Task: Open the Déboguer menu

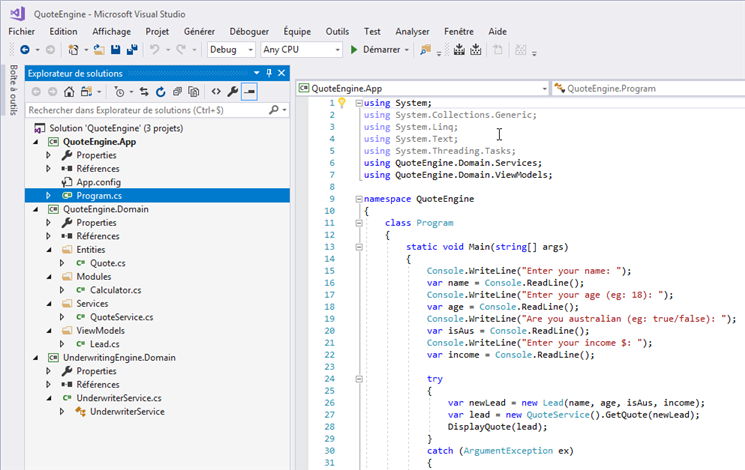Action: click(248, 31)
